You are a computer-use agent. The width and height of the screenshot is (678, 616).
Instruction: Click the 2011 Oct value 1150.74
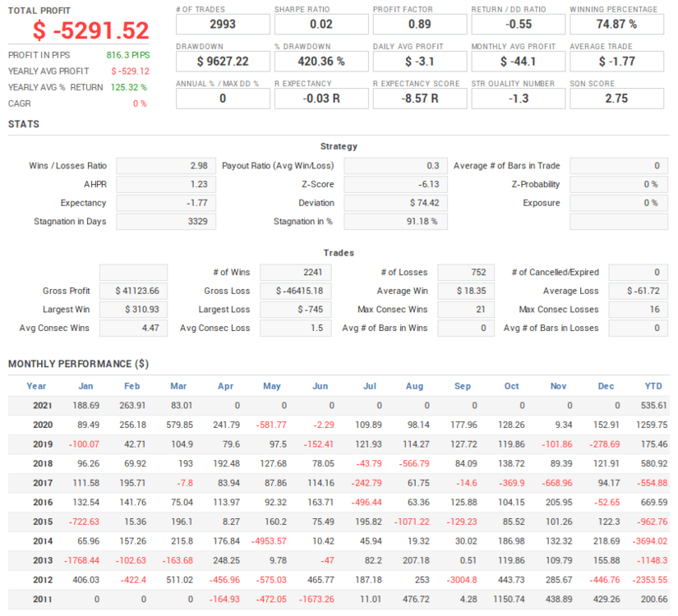click(509, 600)
